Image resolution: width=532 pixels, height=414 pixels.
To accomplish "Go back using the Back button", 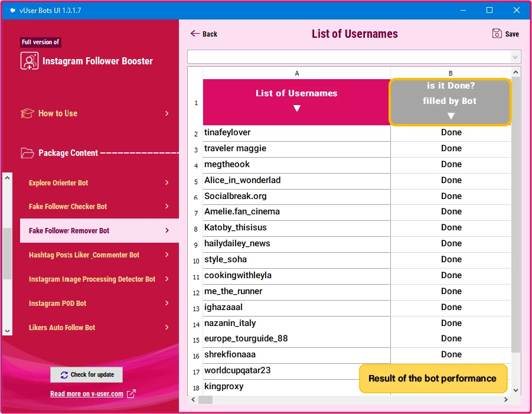I will coord(204,34).
